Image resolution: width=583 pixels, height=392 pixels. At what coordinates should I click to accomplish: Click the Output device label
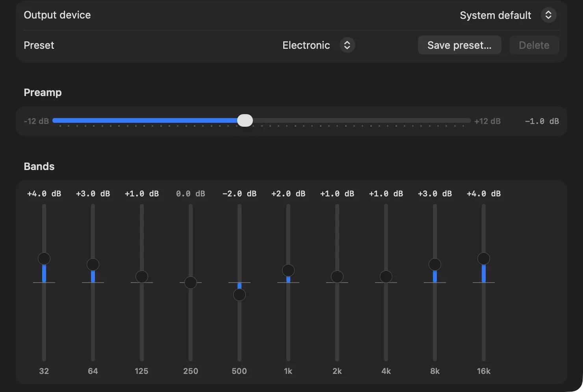tap(57, 15)
